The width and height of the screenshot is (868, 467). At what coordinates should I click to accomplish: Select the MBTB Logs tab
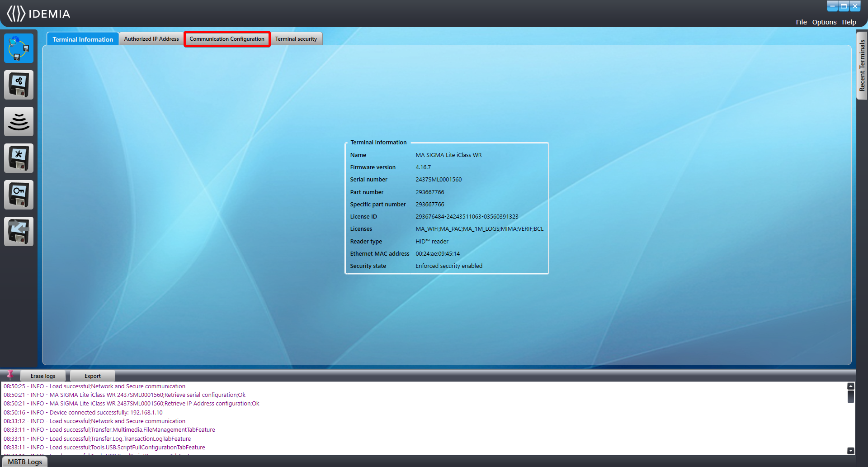(x=25, y=462)
